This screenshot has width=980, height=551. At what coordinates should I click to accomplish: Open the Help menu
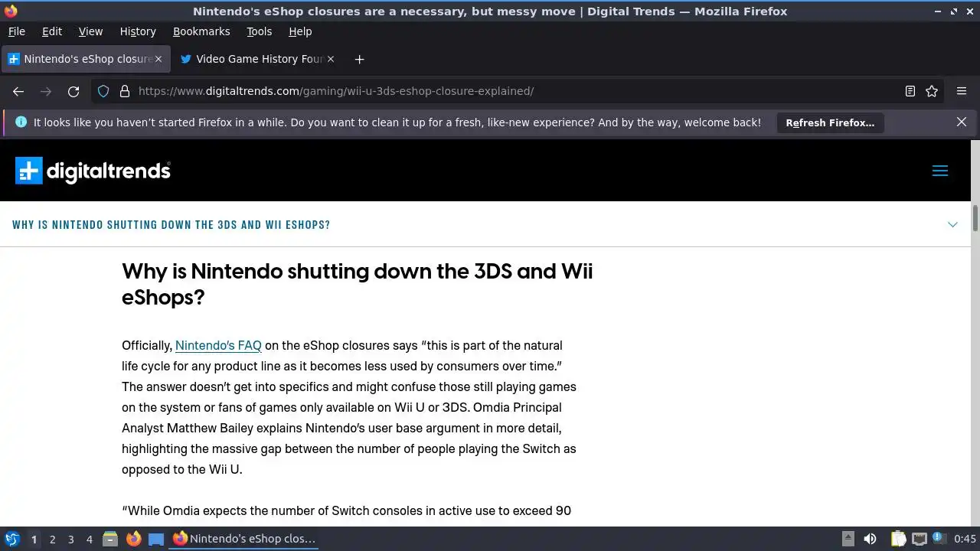(x=300, y=31)
